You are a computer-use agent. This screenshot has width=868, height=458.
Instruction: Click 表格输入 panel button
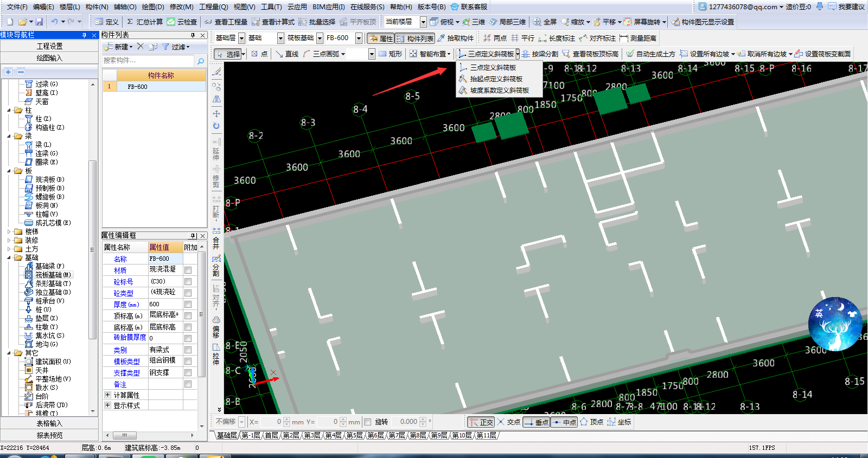pos(49,423)
